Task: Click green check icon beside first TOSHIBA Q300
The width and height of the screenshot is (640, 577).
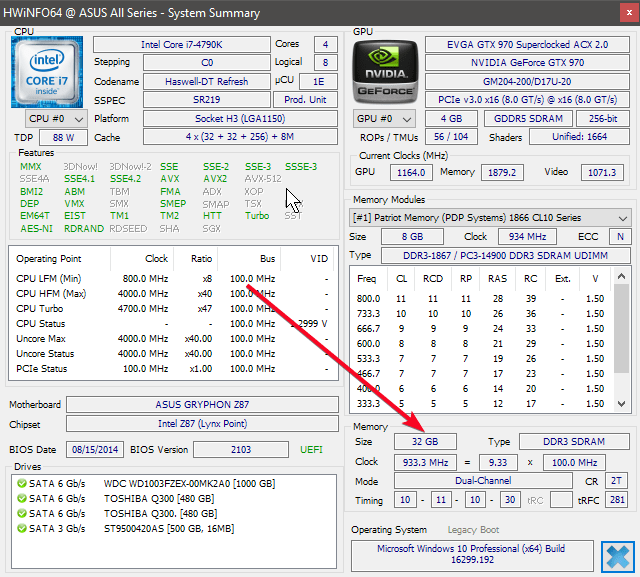Action: click(21, 498)
